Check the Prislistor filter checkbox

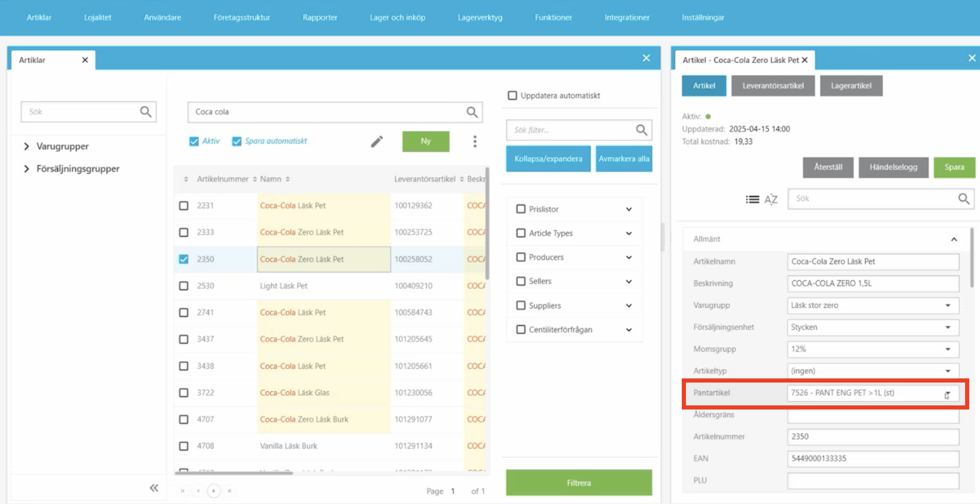pyautogui.click(x=521, y=209)
